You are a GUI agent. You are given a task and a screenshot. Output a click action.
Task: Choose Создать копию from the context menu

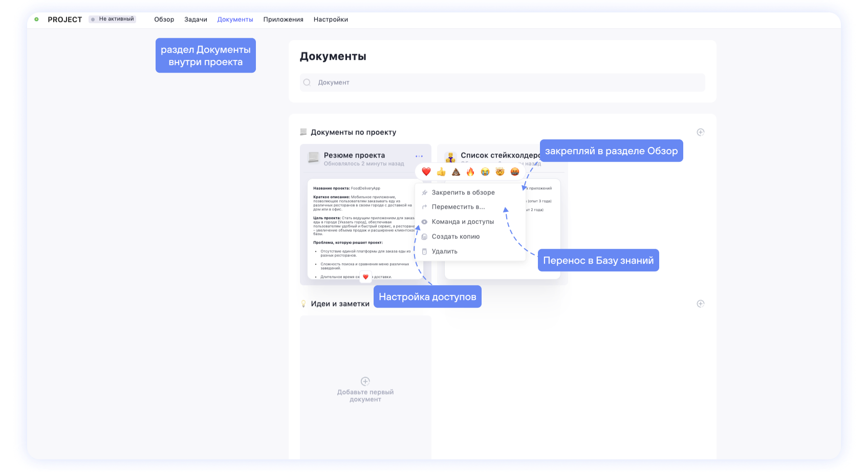pyautogui.click(x=456, y=236)
